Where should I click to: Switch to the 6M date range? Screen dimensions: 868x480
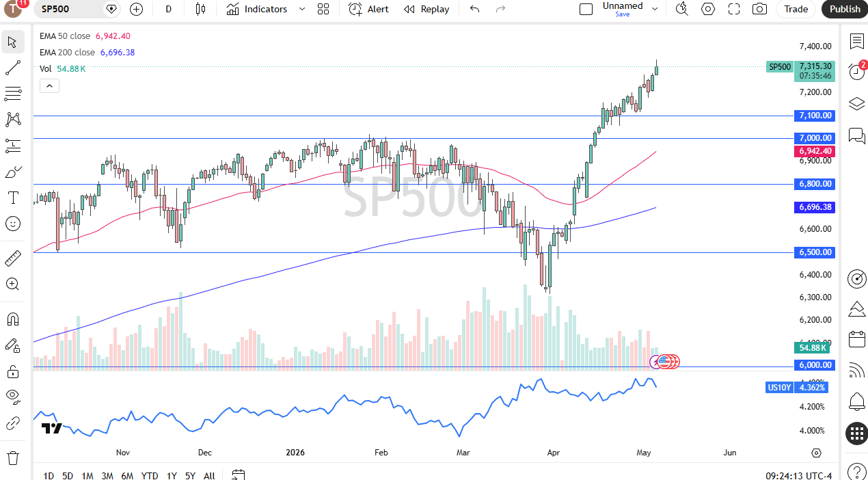[x=127, y=476]
